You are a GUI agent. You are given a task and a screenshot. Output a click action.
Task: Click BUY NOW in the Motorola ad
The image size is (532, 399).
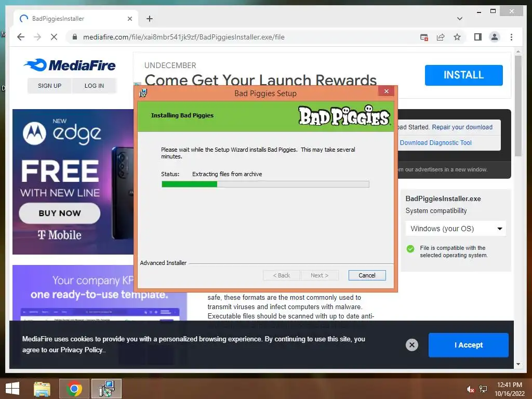[x=60, y=213]
